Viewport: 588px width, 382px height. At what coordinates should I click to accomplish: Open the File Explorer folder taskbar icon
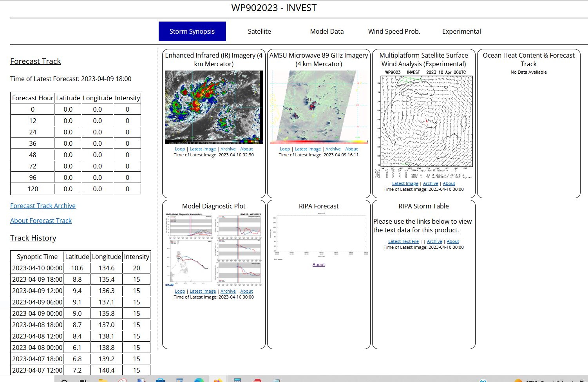[x=103, y=380]
